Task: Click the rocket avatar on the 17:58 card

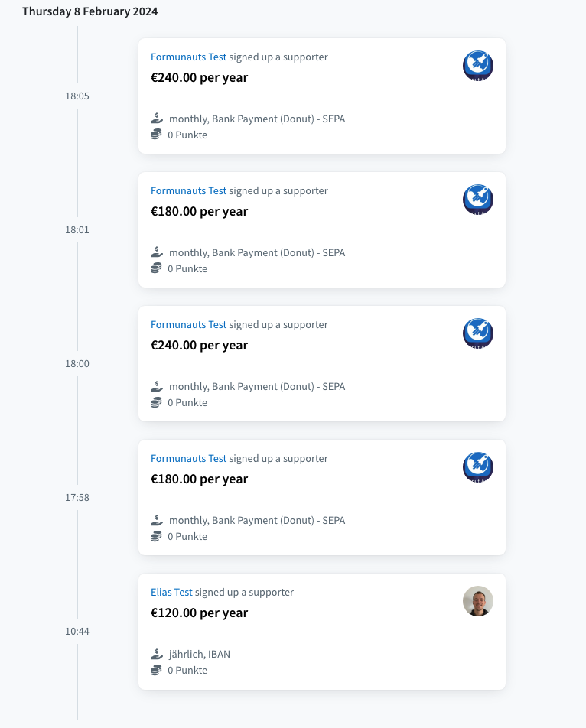Action: pos(478,466)
